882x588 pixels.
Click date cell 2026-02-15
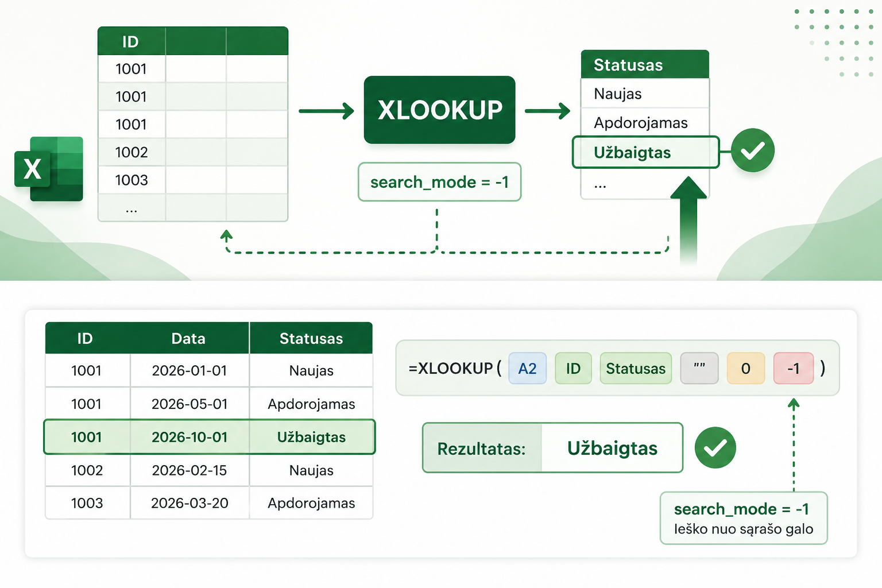pyautogui.click(x=189, y=470)
